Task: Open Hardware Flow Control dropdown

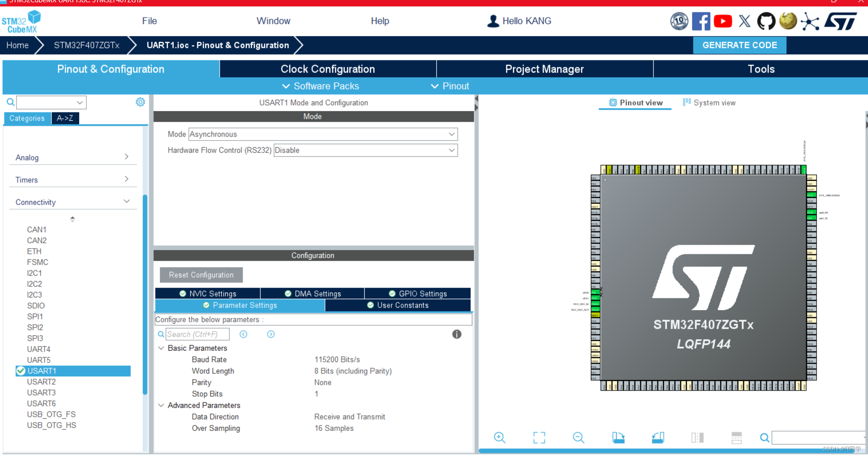Action: 366,150
